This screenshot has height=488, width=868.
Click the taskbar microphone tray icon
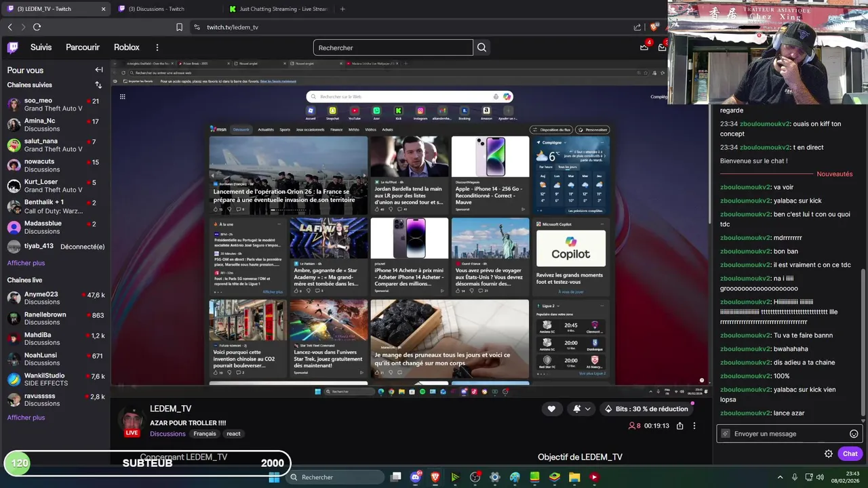(795, 477)
